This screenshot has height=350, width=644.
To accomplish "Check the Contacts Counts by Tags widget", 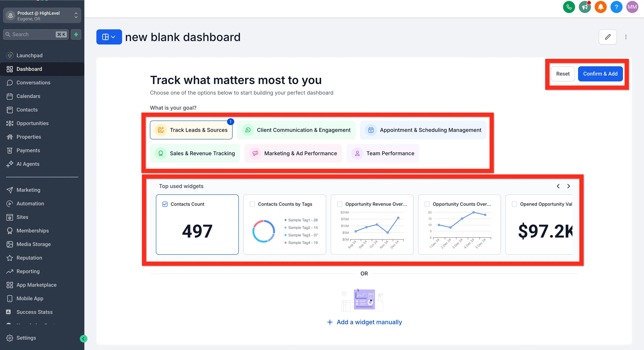I will [x=252, y=204].
